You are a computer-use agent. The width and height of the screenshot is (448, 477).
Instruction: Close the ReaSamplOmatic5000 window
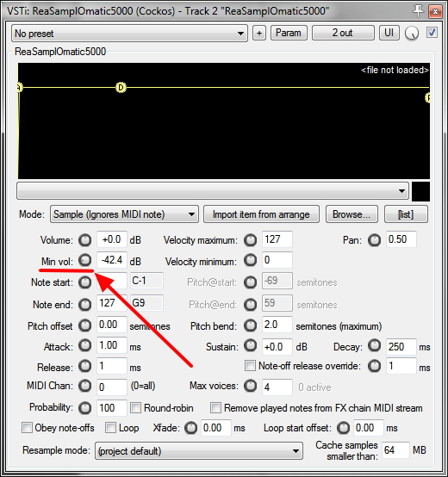[436, 11]
